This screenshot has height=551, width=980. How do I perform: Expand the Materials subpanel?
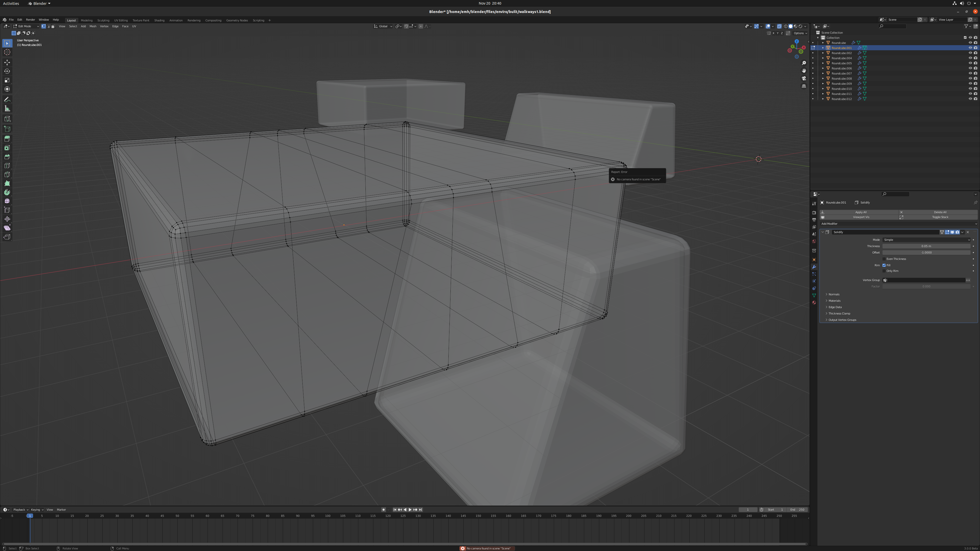tap(834, 301)
